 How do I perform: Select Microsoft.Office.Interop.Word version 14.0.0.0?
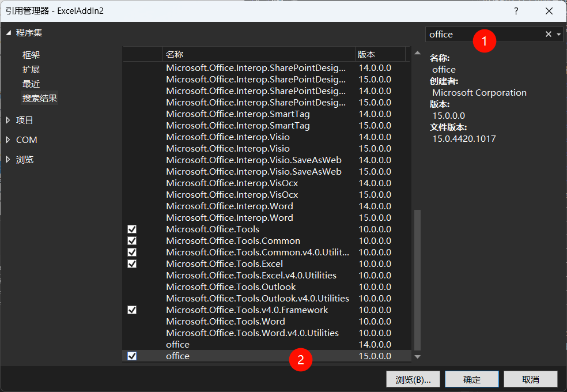coord(267,206)
